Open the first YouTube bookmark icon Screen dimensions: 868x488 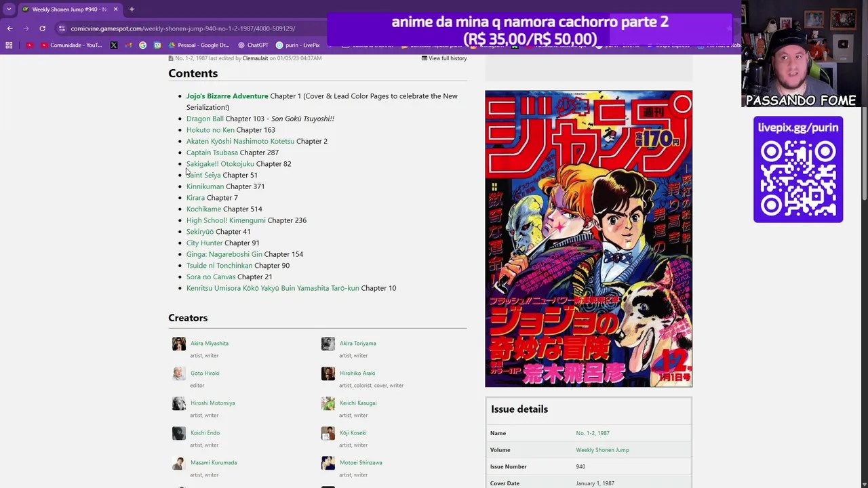(x=30, y=45)
